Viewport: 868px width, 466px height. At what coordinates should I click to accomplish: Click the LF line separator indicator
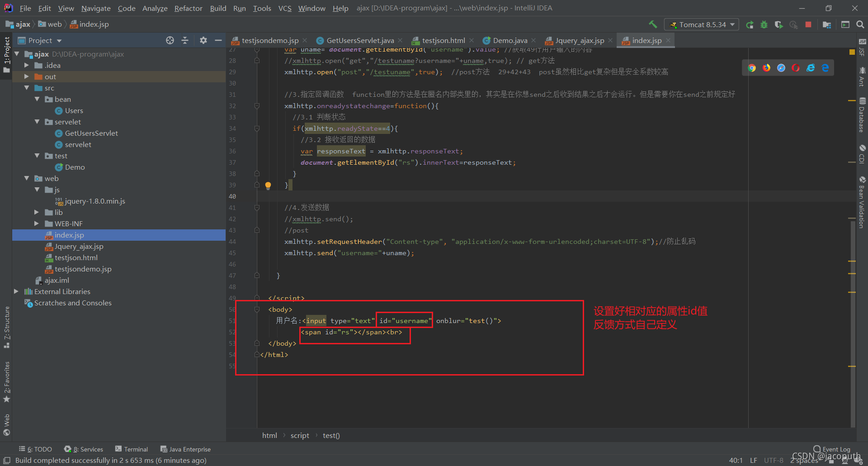tap(754, 460)
